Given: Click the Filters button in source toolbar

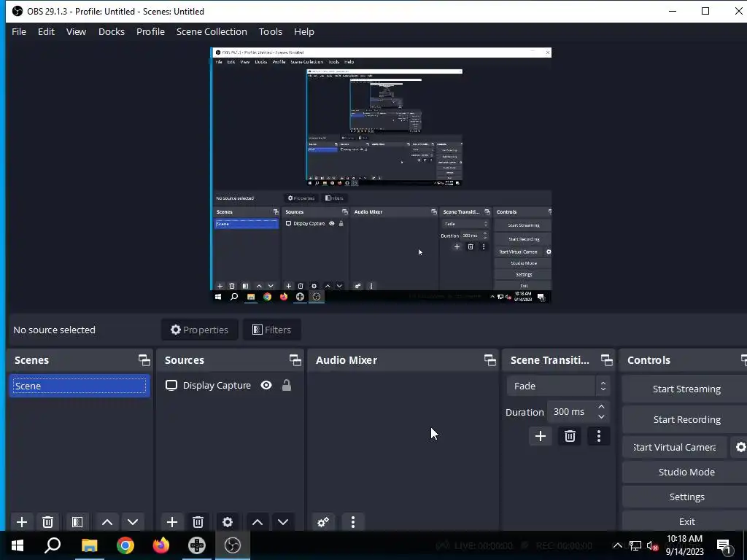Looking at the screenshot, I should click(x=271, y=330).
